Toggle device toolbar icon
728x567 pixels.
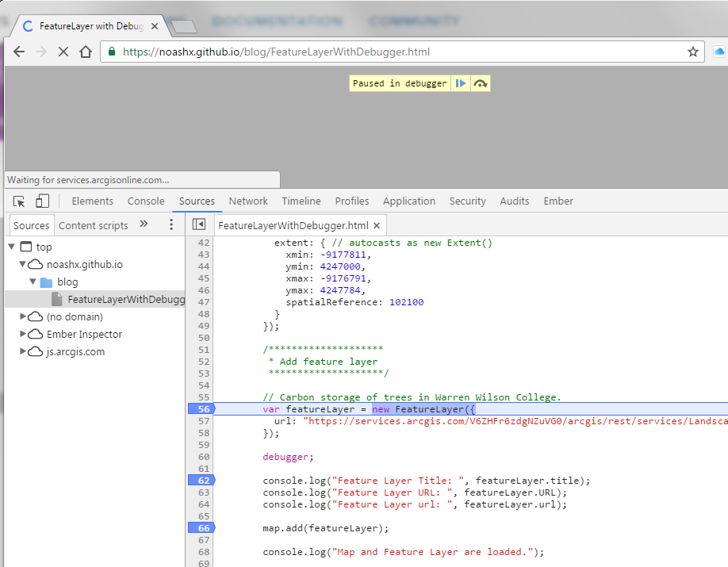click(x=42, y=201)
